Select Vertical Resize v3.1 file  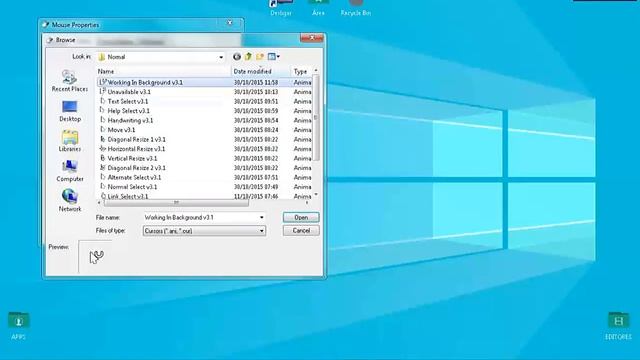pos(132,158)
